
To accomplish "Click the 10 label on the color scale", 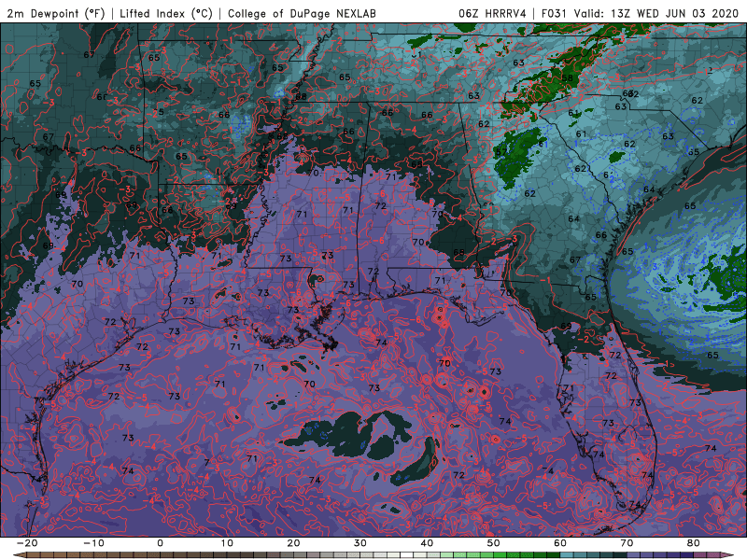I will (227, 543).
